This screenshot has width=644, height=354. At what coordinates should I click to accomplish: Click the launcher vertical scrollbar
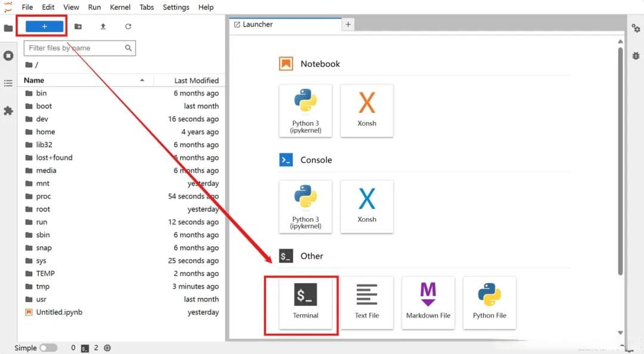coord(620,162)
